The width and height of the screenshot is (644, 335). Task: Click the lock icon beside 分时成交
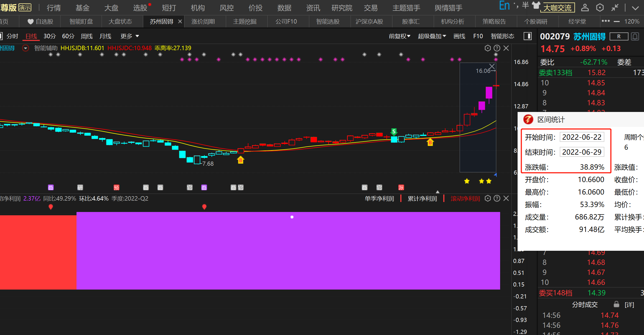tap(616, 304)
